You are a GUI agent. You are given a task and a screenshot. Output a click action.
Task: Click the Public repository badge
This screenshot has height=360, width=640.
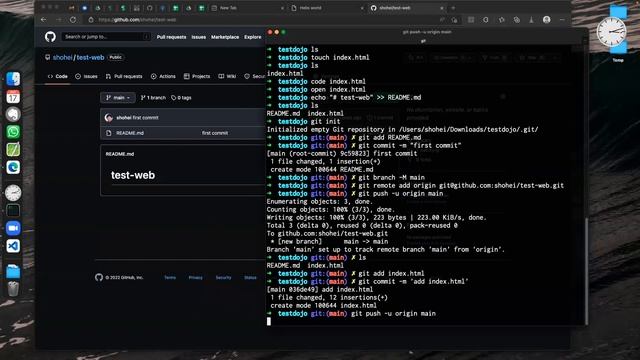coord(116,58)
